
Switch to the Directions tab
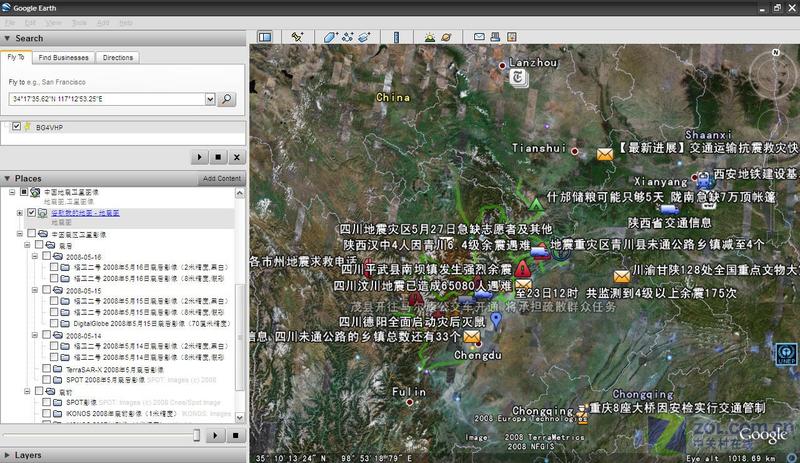[118, 58]
